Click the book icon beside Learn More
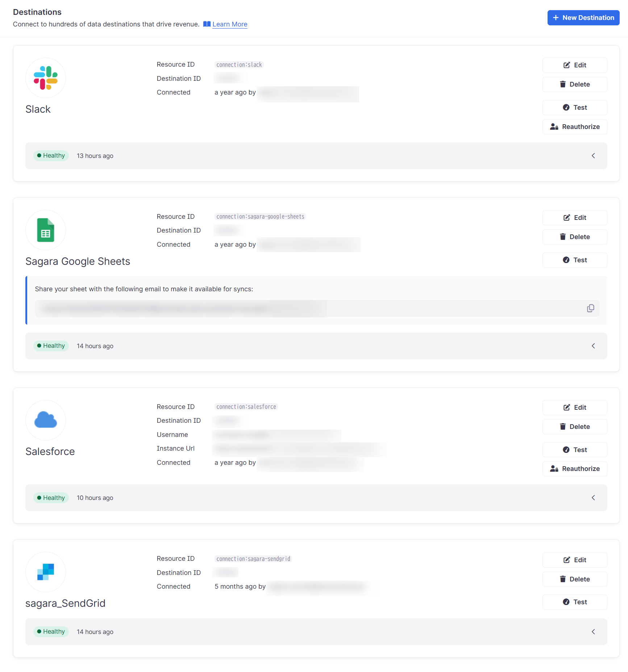 (x=207, y=24)
